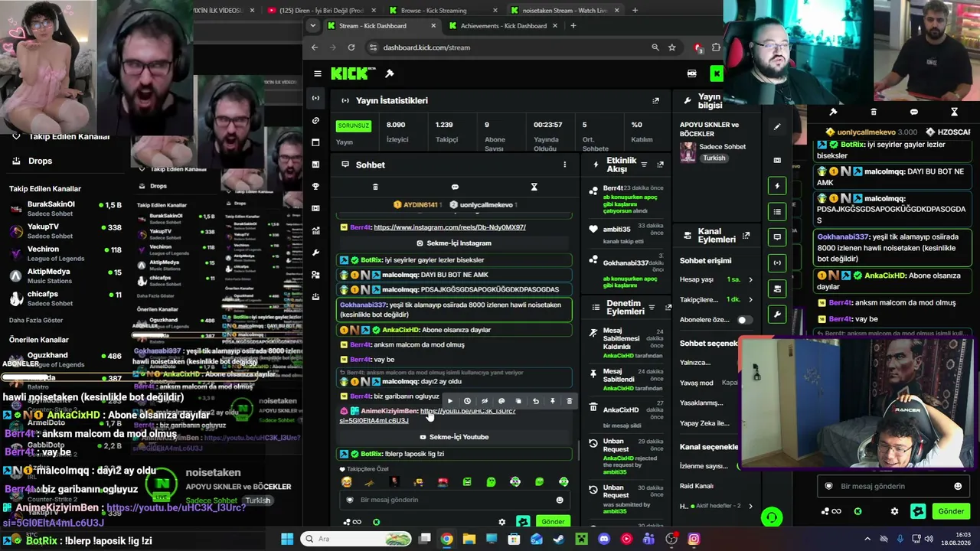Click the trash icon under Sohbet header
Image resolution: width=980 pixels, height=551 pixels.
(x=375, y=187)
